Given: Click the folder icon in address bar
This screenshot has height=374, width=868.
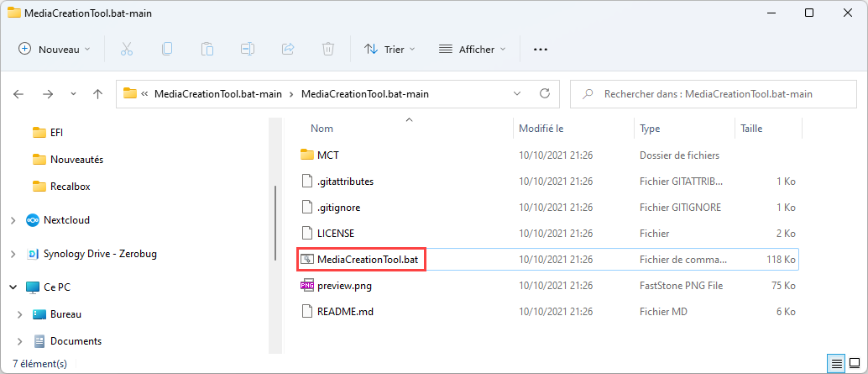Looking at the screenshot, I should pyautogui.click(x=130, y=93).
